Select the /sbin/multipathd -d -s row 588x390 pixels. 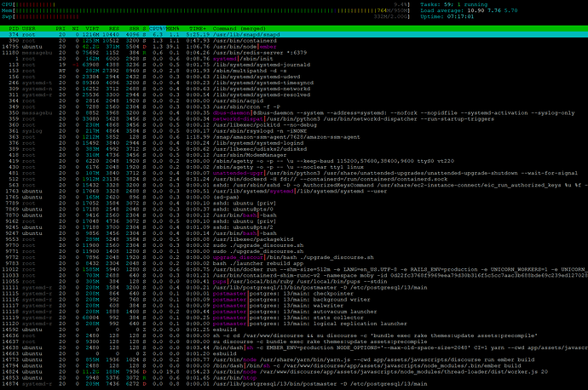click(294, 71)
